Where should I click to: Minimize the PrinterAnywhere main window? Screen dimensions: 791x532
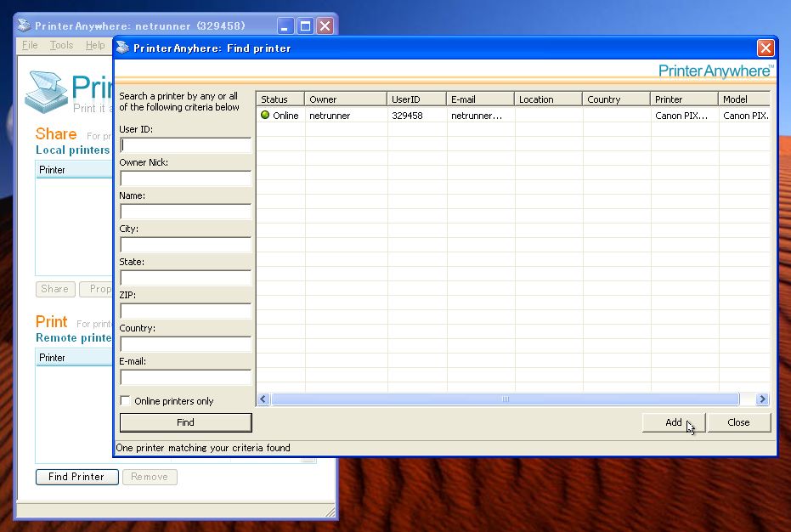pyautogui.click(x=285, y=25)
